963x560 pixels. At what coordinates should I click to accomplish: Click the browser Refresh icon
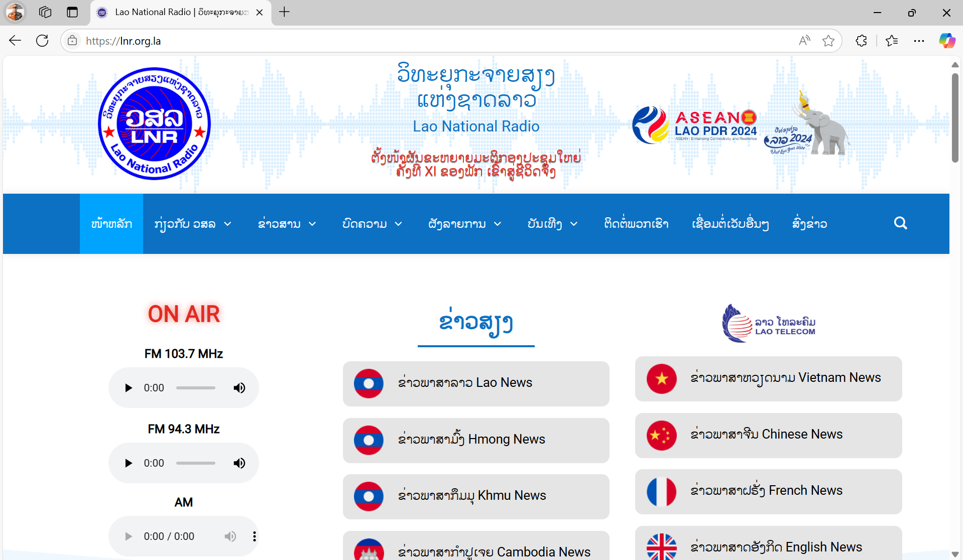pos(43,41)
